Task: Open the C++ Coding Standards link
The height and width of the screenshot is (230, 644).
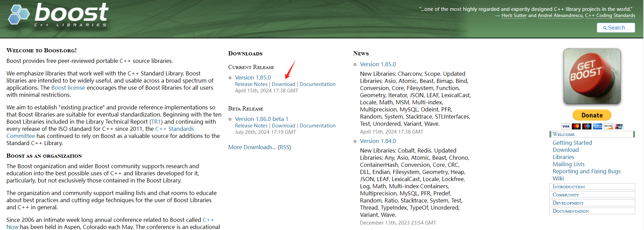Action: 610,16
